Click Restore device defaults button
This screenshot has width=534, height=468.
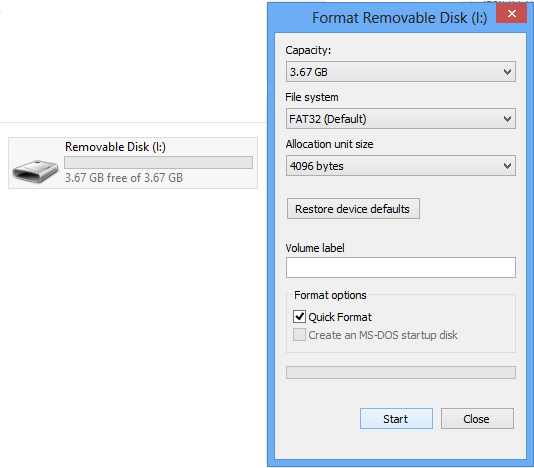point(353,209)
